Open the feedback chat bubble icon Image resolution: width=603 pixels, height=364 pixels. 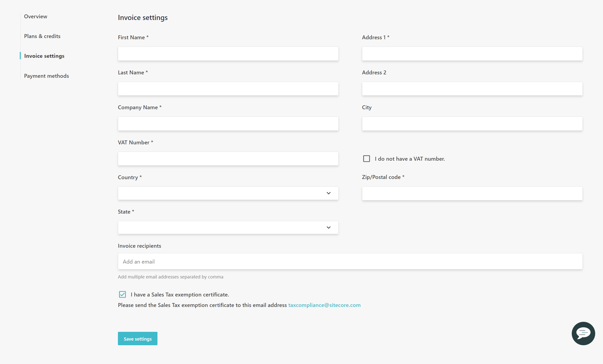583,334
